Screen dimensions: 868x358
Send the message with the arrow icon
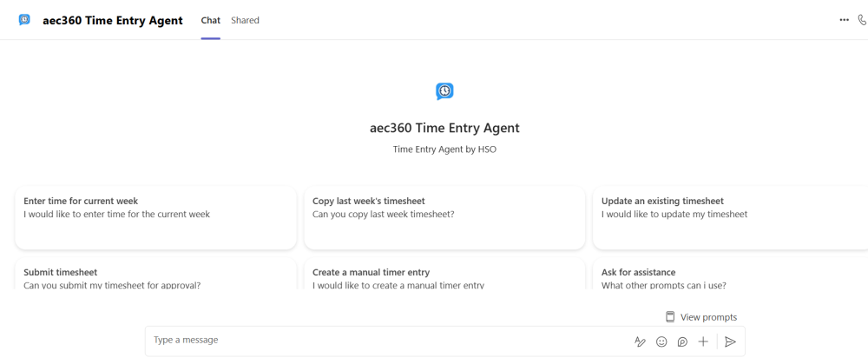[730, 341]
